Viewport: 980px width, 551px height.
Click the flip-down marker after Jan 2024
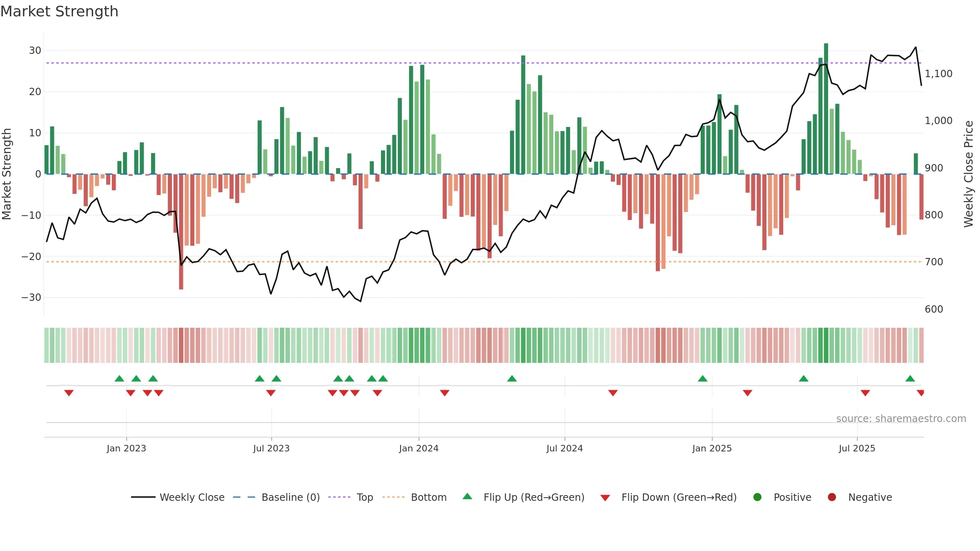click(445, 393)
